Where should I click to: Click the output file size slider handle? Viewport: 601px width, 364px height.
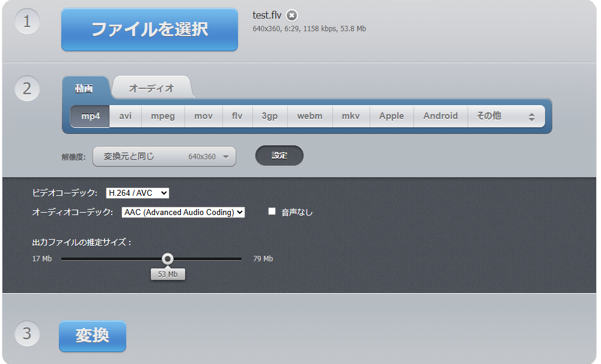point(168,259)
